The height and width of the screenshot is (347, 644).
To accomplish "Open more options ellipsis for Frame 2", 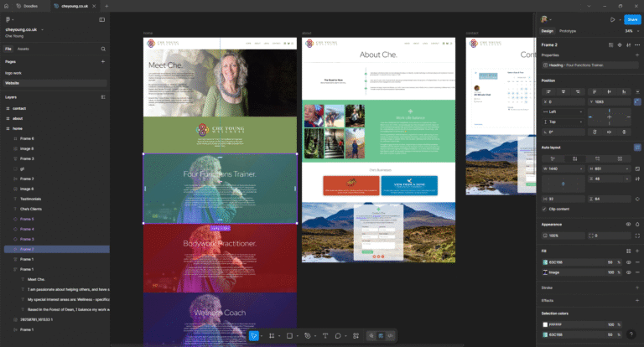I will click(637, 44).
